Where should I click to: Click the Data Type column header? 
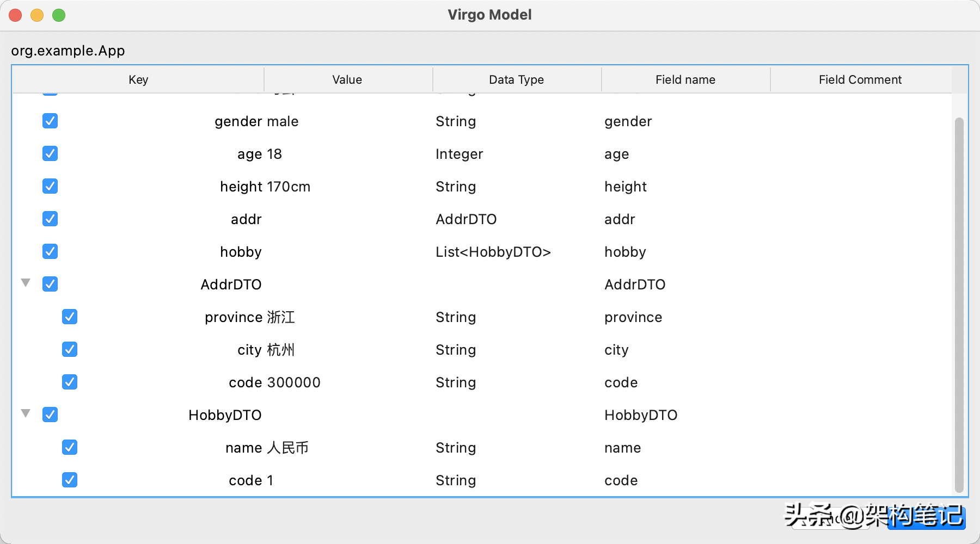[x=516, y=79]
